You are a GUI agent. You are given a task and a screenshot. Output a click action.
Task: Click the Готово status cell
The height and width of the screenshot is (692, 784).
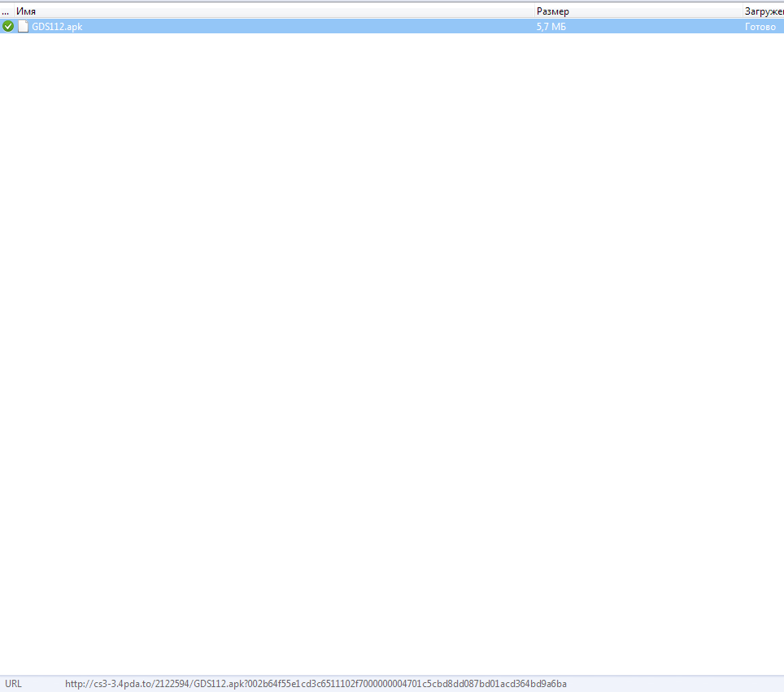[x=760, y=27]
